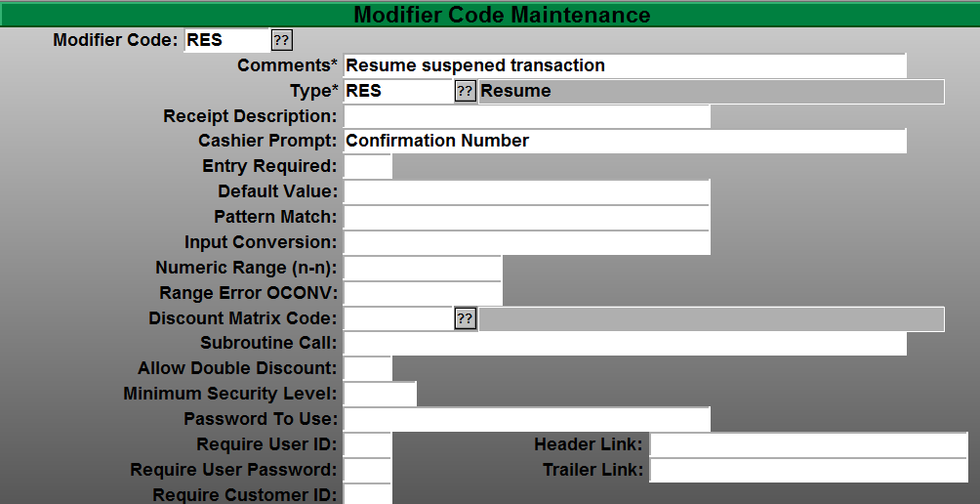Click the ?? lookup next to Modifier Code
This screenshot has width=980, height=504.
click(281, 40)
